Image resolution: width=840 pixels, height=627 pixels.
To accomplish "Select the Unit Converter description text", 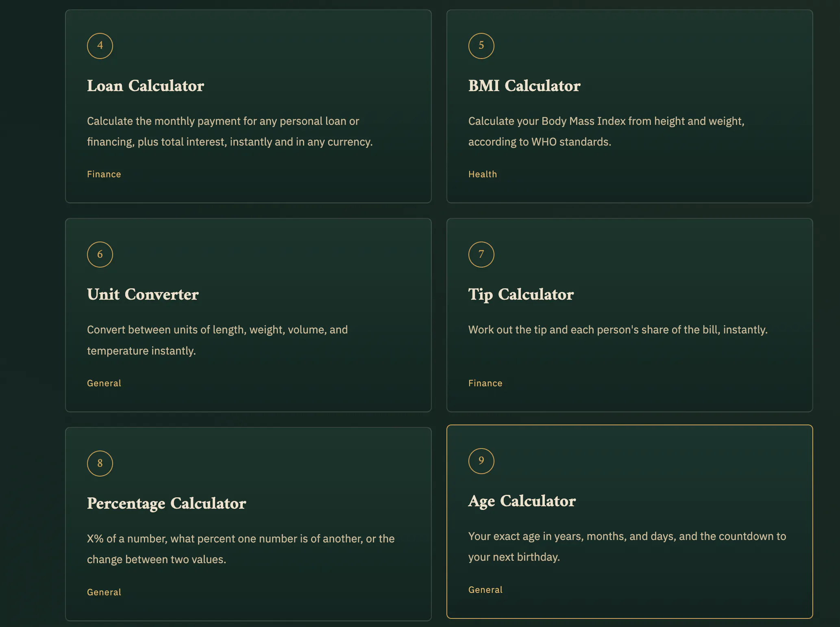I will [x=217, y=340].
